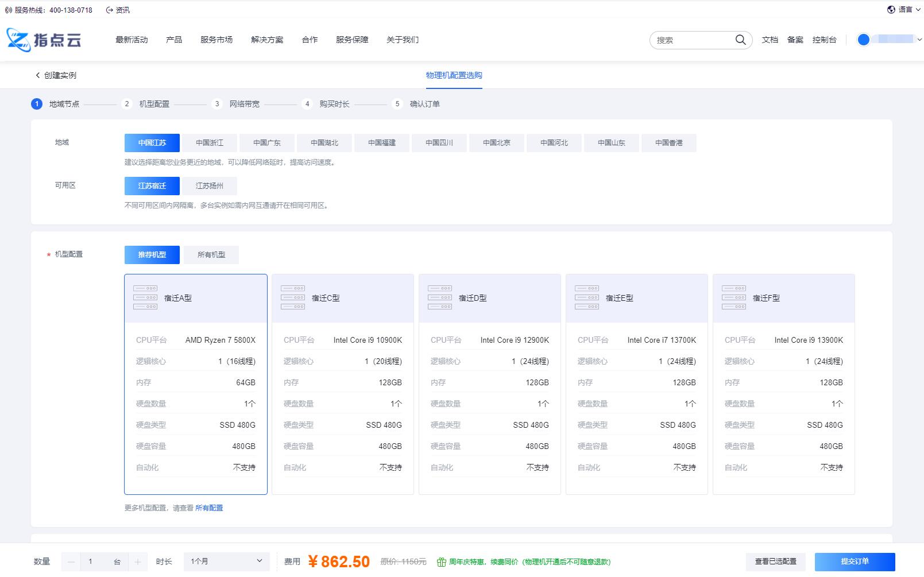Viewport: 924px width, 577px height.
Task: Select region 中国山东
Action: 612,143
